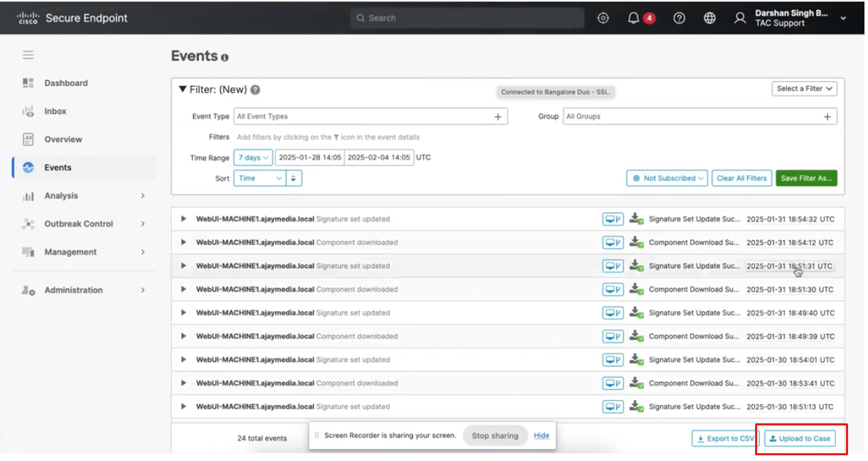Expand the Management sidebar menu

pos(85,252)
